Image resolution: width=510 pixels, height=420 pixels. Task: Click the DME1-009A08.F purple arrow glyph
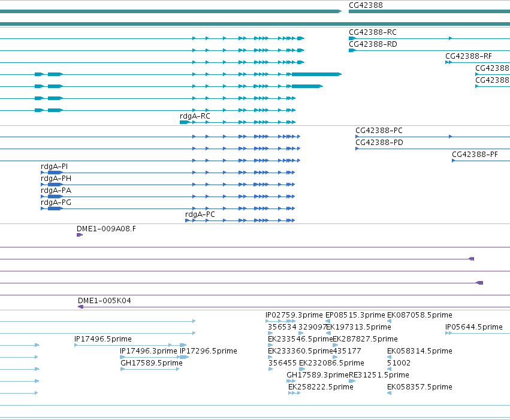80,235
